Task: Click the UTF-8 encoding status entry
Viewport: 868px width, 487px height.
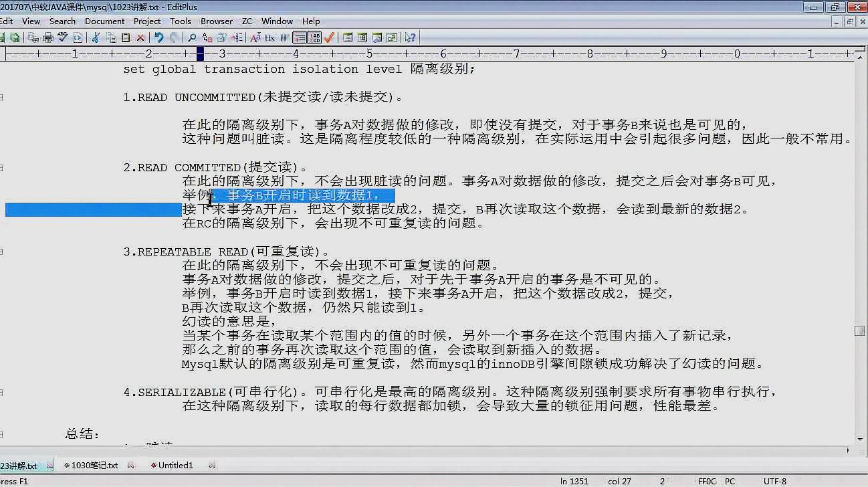Action: [775, 481]
